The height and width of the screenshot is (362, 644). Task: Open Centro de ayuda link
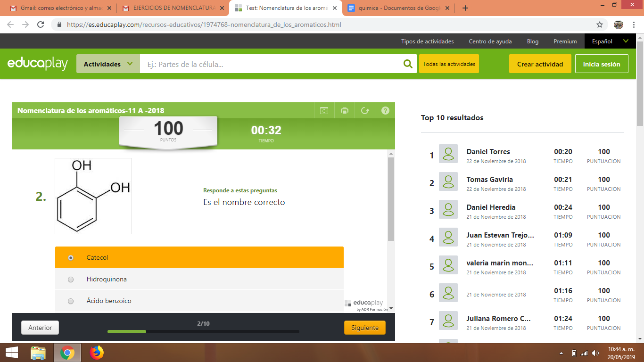pos(490,41)
